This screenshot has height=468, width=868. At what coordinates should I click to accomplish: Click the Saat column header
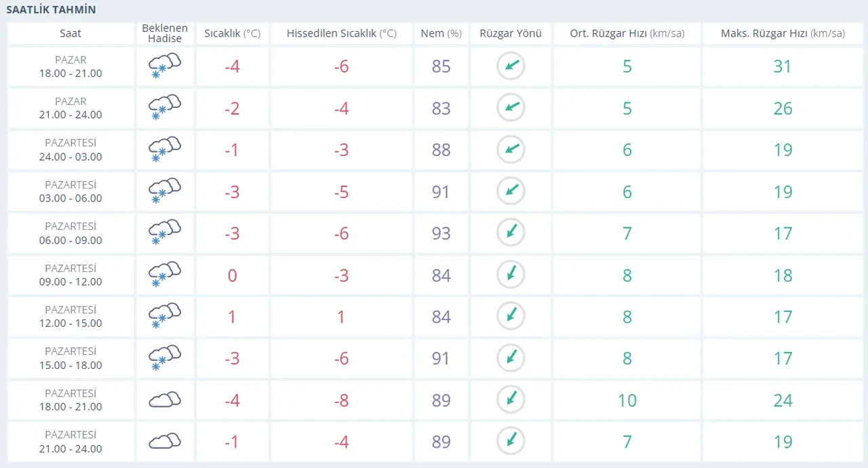tap(71, 33)
